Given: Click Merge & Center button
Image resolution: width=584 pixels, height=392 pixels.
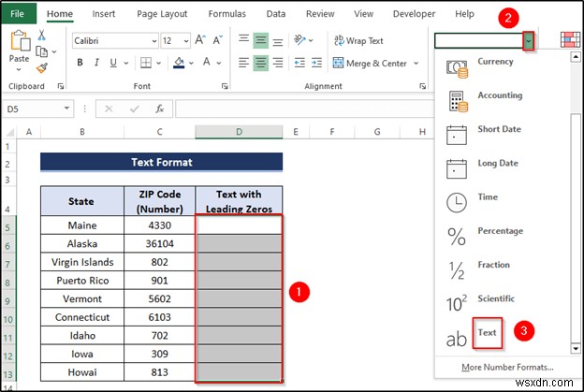Looking at the screenshot, I should coord(370,64).
